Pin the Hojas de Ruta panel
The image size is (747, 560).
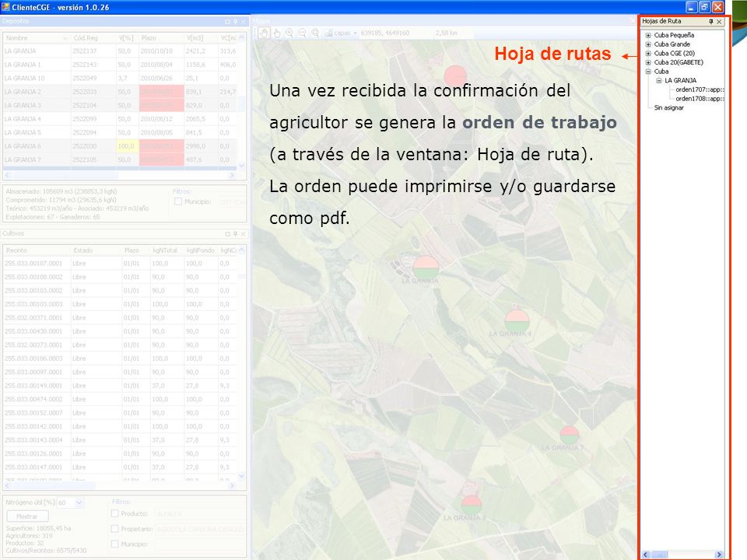(x=710, y=22)
